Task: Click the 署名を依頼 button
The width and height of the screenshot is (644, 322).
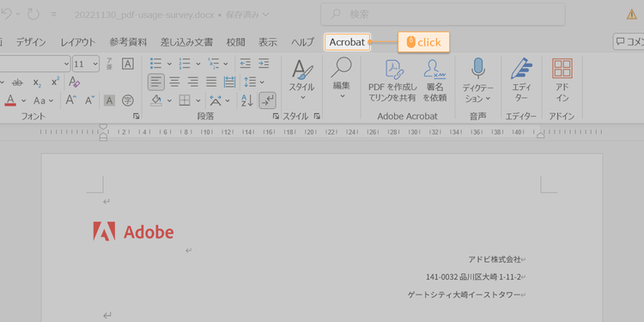Action: coord(435,81)
